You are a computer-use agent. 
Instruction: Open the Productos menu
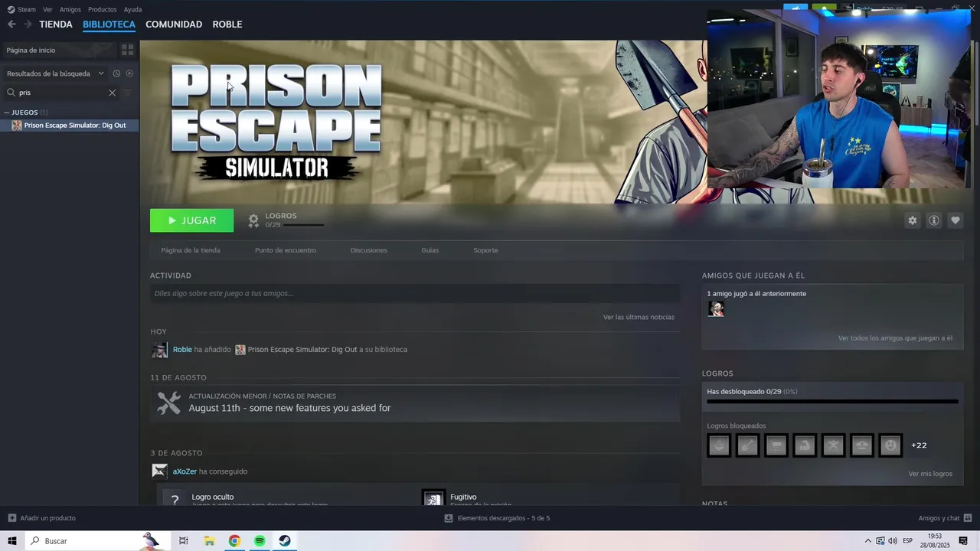102,9
